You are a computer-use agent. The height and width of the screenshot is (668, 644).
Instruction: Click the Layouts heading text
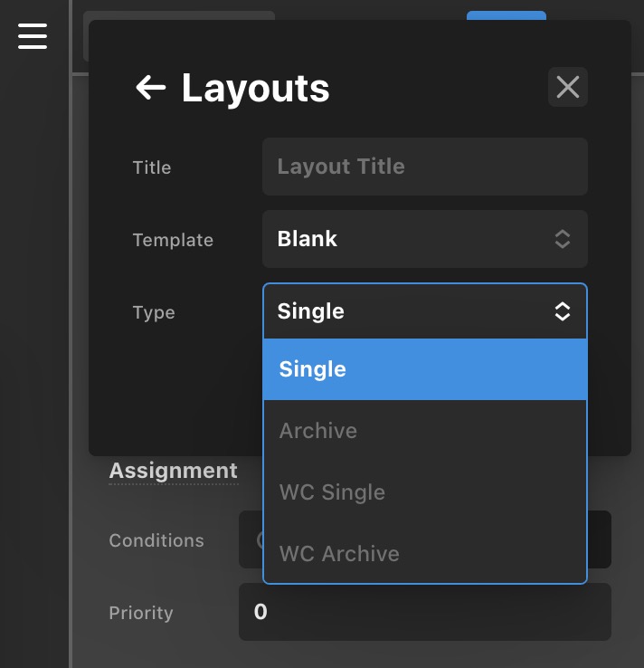click(255, 88)
